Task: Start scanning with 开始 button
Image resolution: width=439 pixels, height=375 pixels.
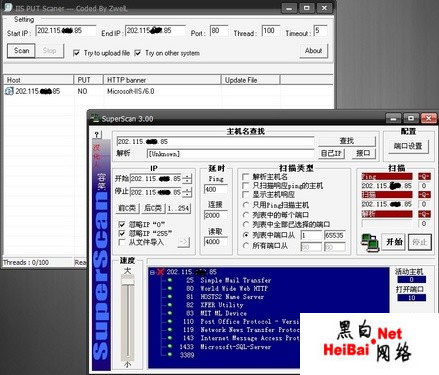Action: tap(394, 242)
